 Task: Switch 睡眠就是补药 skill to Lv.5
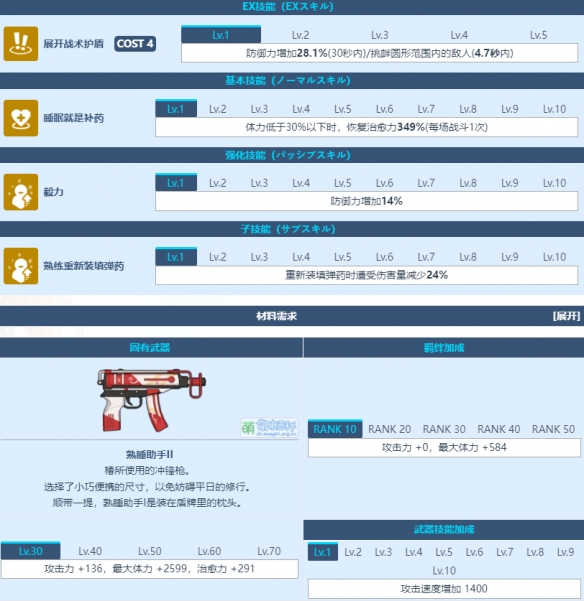[343, 109]
